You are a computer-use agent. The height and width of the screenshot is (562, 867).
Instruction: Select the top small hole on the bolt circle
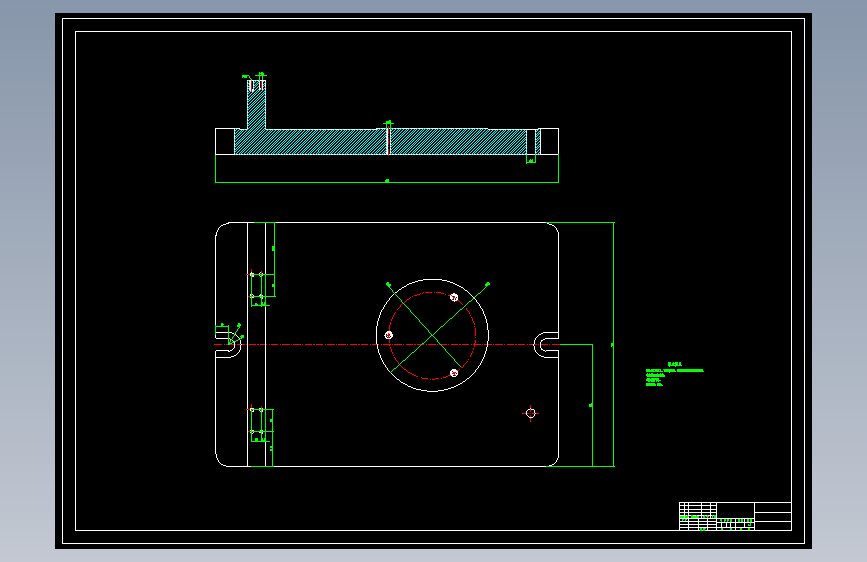(454, 298)
